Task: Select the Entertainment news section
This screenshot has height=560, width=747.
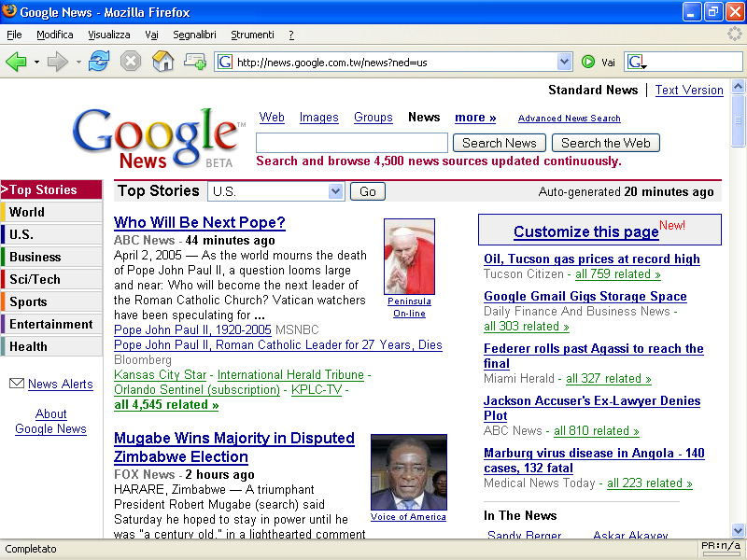Action: point(51,324)
